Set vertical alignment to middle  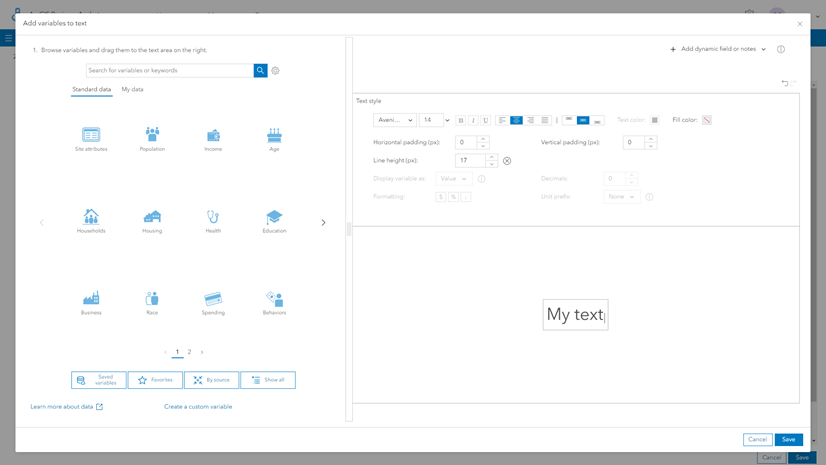tap(583, 120)
